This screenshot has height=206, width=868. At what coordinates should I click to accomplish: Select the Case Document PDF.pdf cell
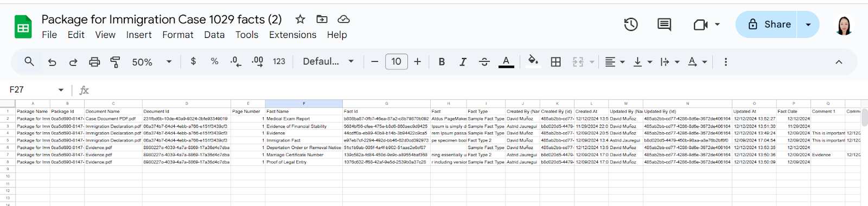[x=113, y=119]
